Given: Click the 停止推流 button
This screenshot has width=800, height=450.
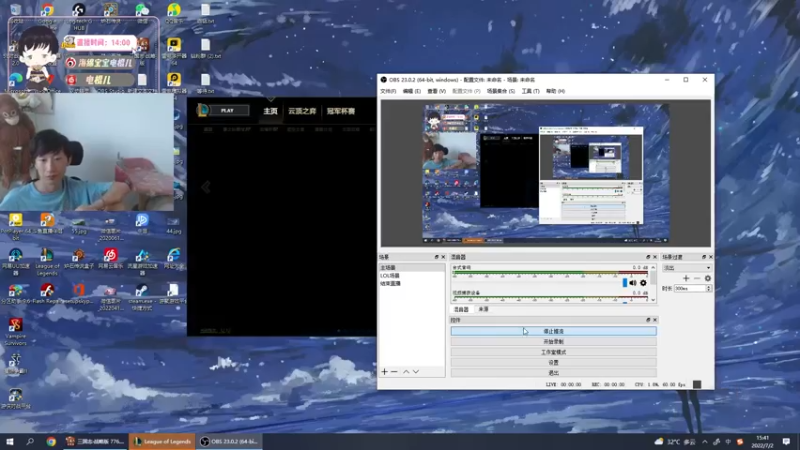Looking at the screenshot, I should click(x=553, y=331).
